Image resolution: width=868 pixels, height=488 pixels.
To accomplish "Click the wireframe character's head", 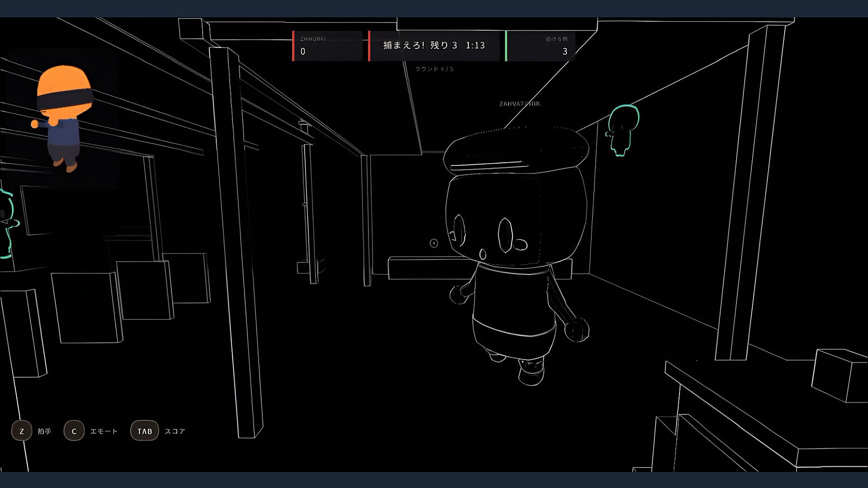I will (x=516, y=199).
